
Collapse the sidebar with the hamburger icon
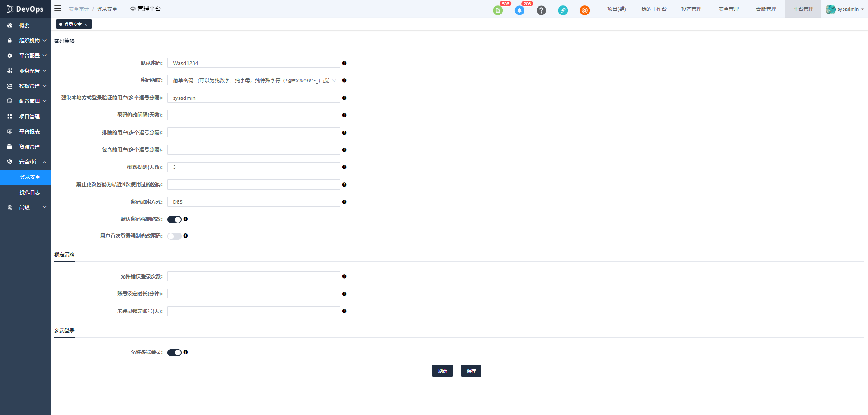point(58,9)
